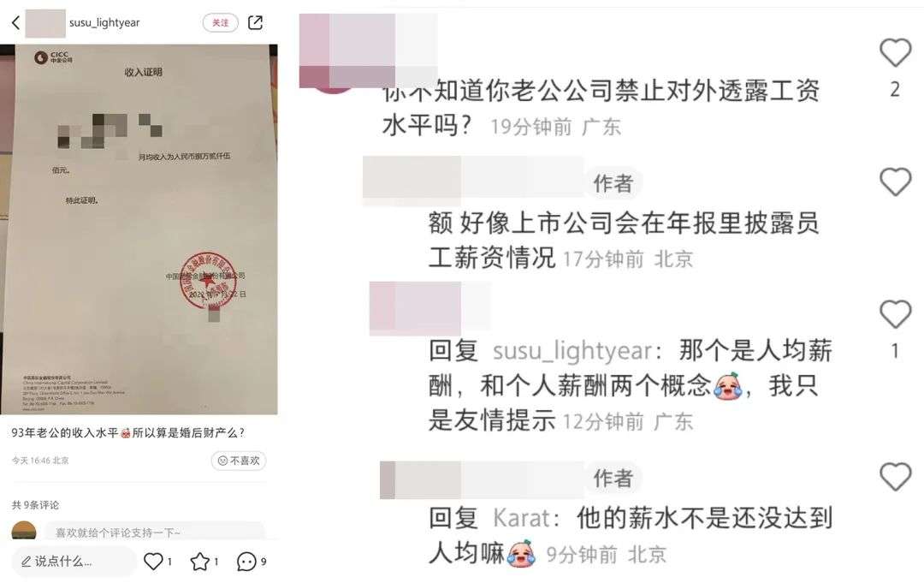Click the susu_lightyear mention in the reply
The image size is (924, 583).
coord(572,351)
